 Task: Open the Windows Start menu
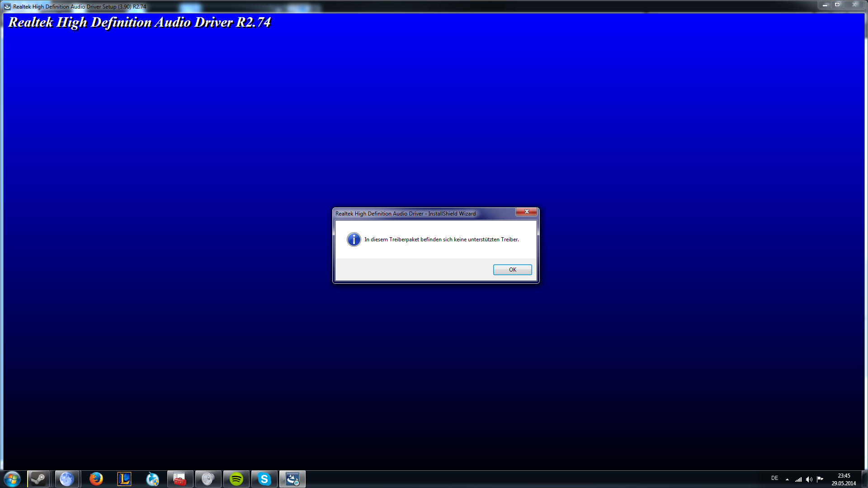point(12,479)
